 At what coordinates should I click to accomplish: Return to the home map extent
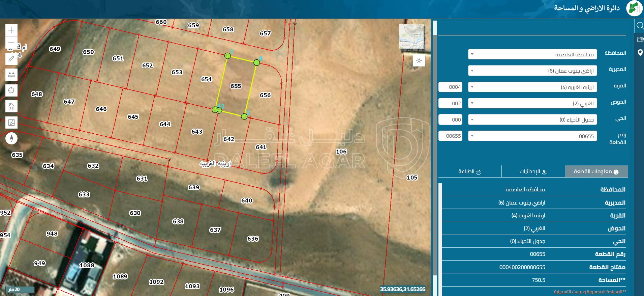pyautogui.click(x=11, y=107)
